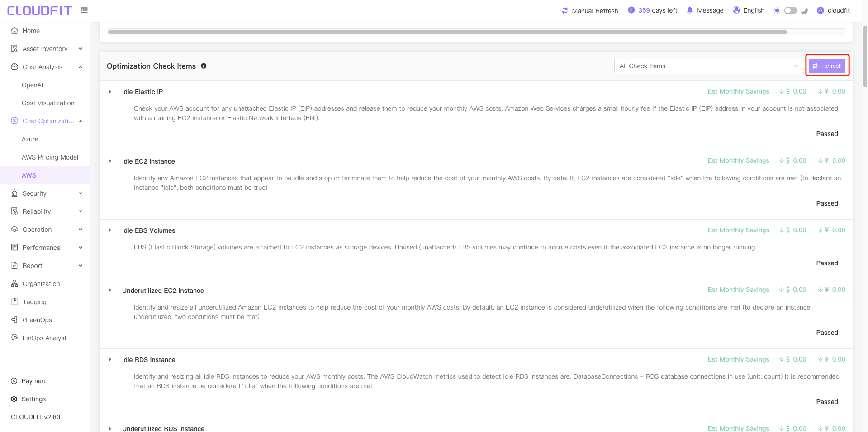Image resolution: width=868 pixels, height=432 pixels.
Task: Click the FinOps Analyst icon
Action: tap(14, 338)
